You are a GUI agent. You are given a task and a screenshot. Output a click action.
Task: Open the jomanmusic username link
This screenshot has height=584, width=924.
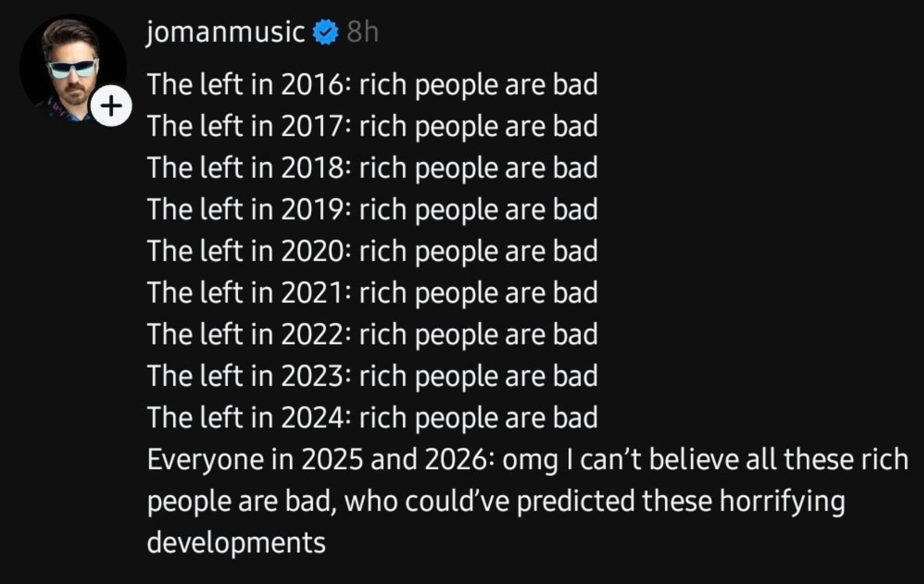(225, 32)
